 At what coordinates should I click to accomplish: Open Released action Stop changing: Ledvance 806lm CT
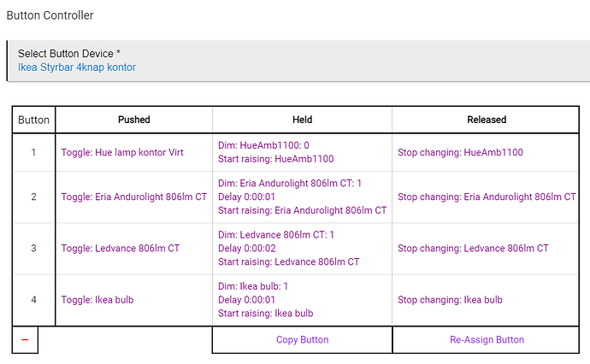point(473,249)
